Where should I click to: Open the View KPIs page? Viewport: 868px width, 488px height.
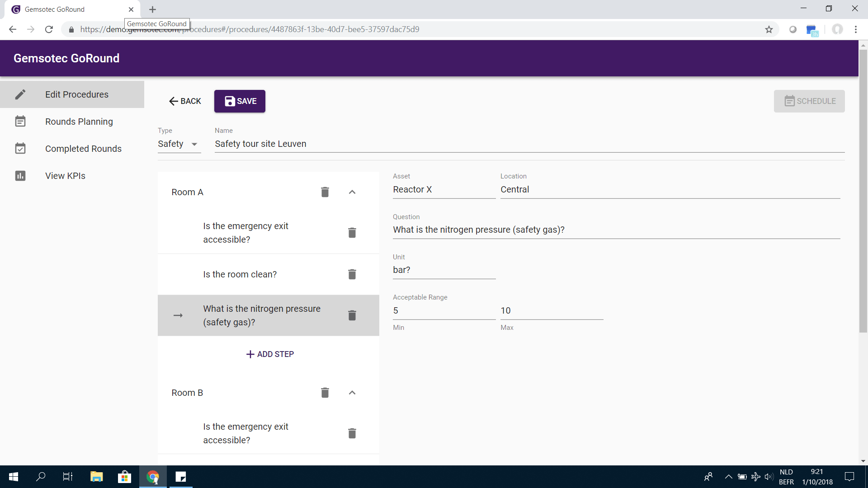click(72, 176)
